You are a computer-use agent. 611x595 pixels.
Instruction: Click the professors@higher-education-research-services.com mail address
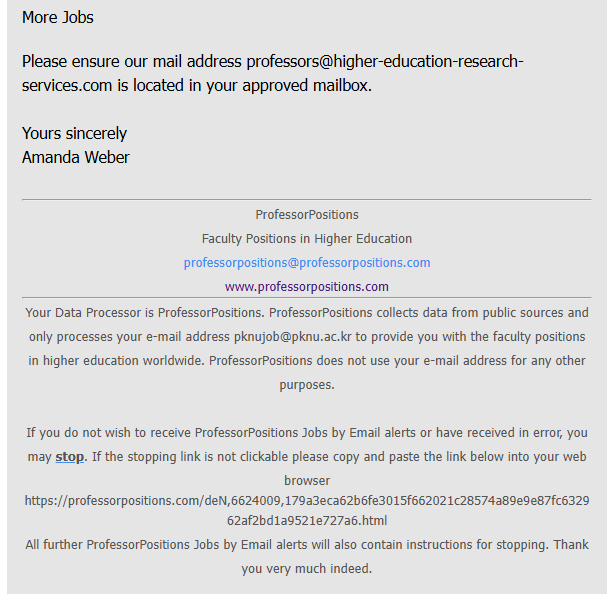[x=384, y=62]
